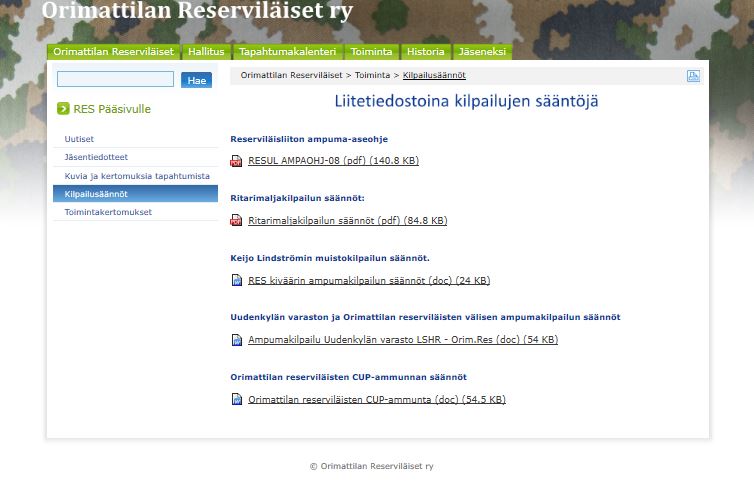Open Uutiset in the sidebar menu
This screenshot has height=488, width=754.
[79, 139]
